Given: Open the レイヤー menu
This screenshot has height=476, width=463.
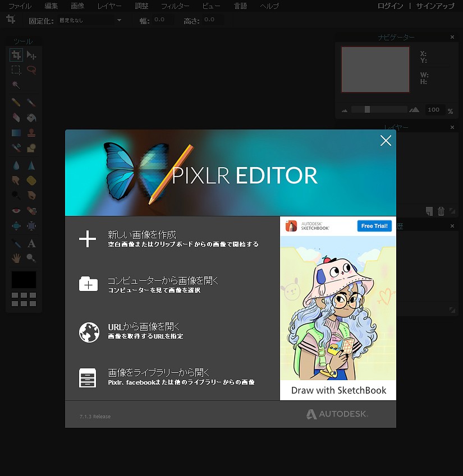Looking at the screenshot, I should click(109, 6).
